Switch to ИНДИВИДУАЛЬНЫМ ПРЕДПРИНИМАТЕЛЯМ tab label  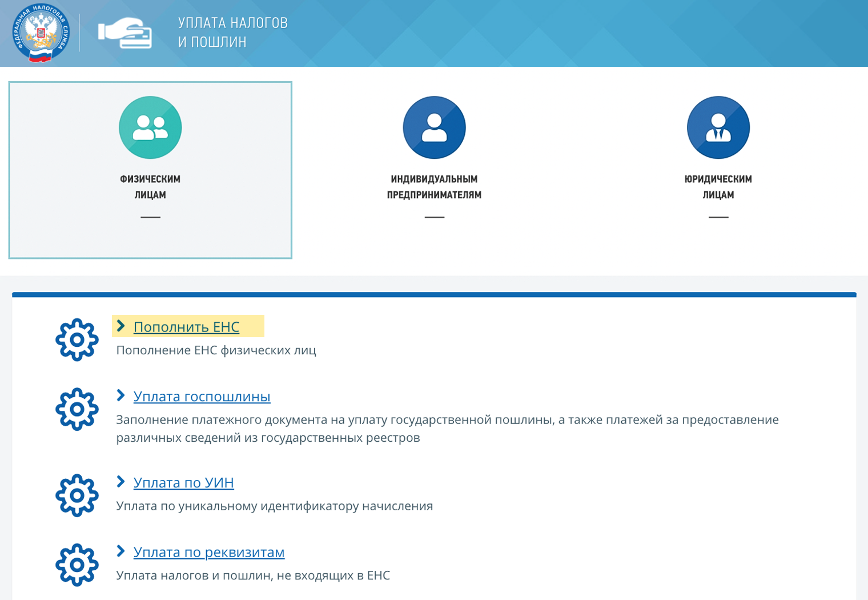coord(434,187)
